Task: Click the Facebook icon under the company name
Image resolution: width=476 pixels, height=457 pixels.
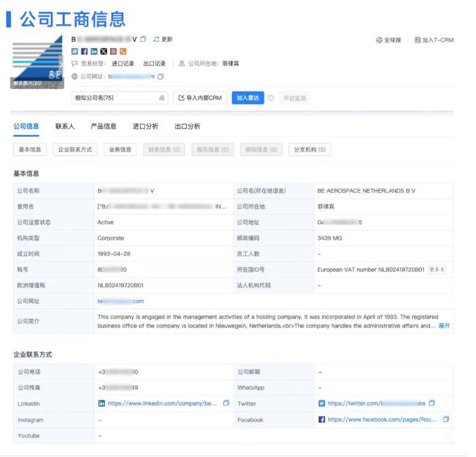Action: pyautogui.click(x=84, y=52)
